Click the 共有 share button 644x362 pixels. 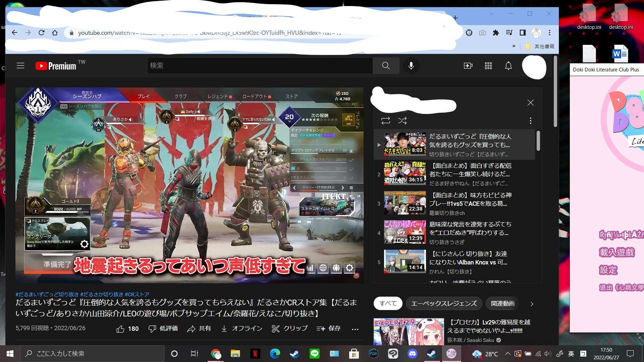199,328
